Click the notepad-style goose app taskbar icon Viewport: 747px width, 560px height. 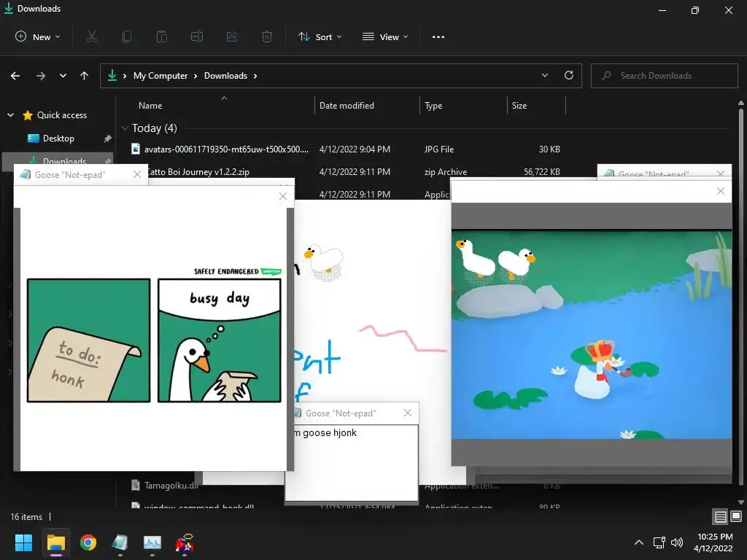[x=120, y=542]
